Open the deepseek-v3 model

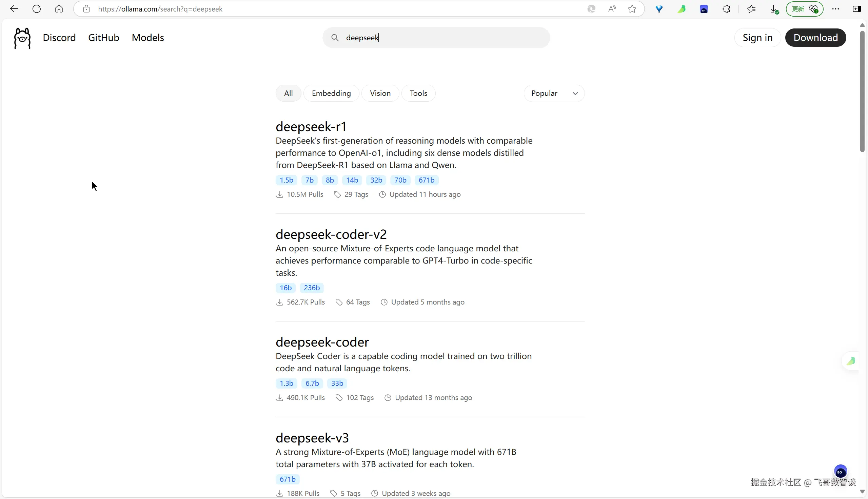click(312, 438)
